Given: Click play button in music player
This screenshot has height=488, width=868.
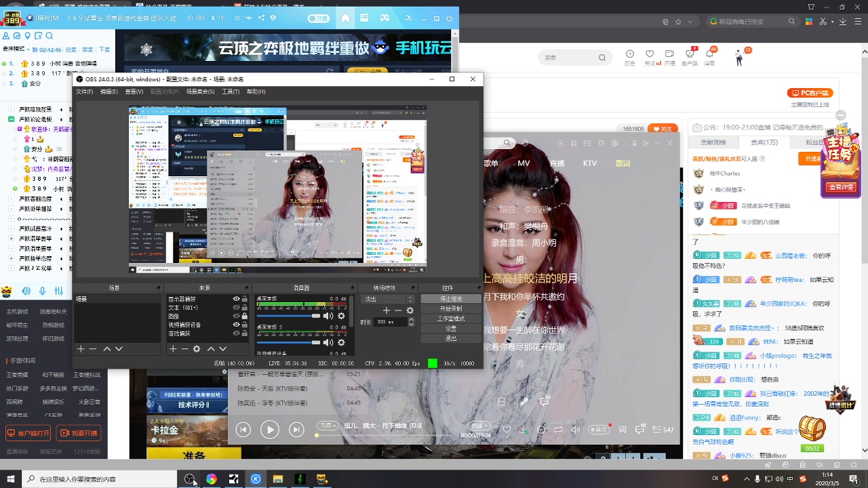Looking at the screenshot, I should tap(270, 429).
